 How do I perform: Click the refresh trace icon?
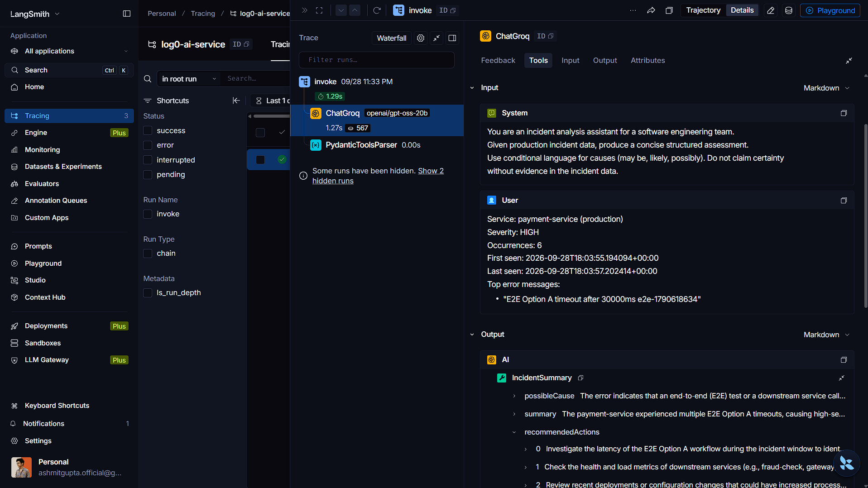point(377,10)
